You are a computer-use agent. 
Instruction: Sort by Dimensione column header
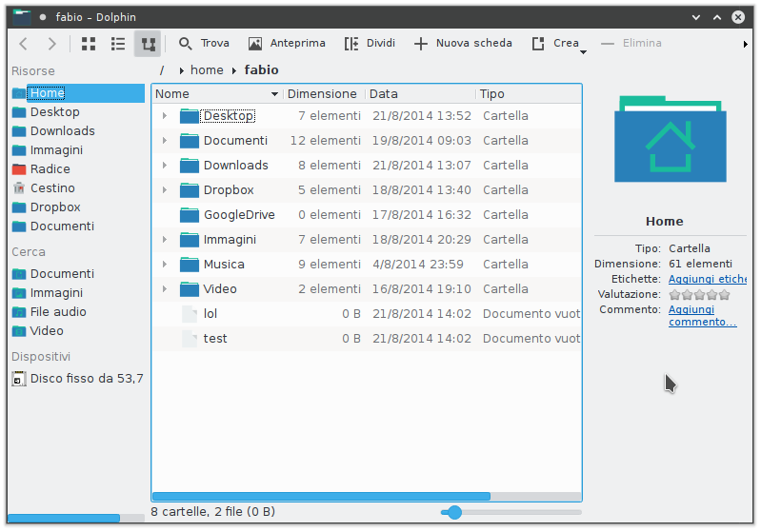click(x=324, y=93)
